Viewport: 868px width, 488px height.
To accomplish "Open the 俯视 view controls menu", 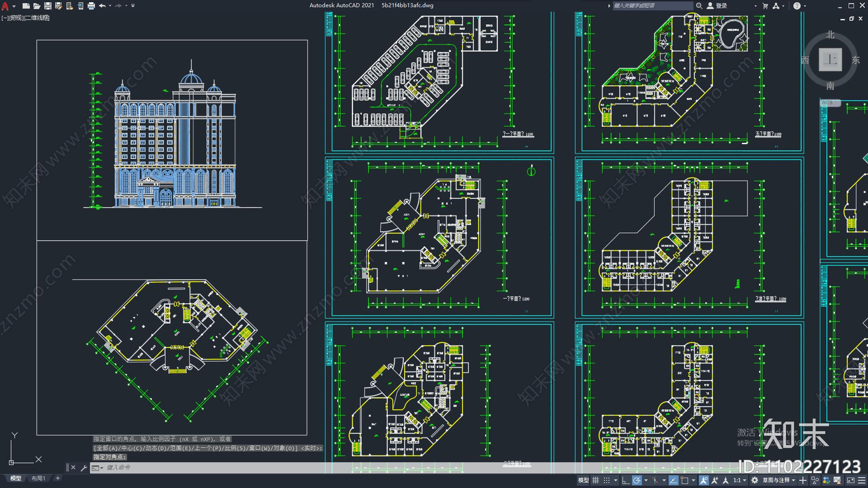I will tap(16, 18).
